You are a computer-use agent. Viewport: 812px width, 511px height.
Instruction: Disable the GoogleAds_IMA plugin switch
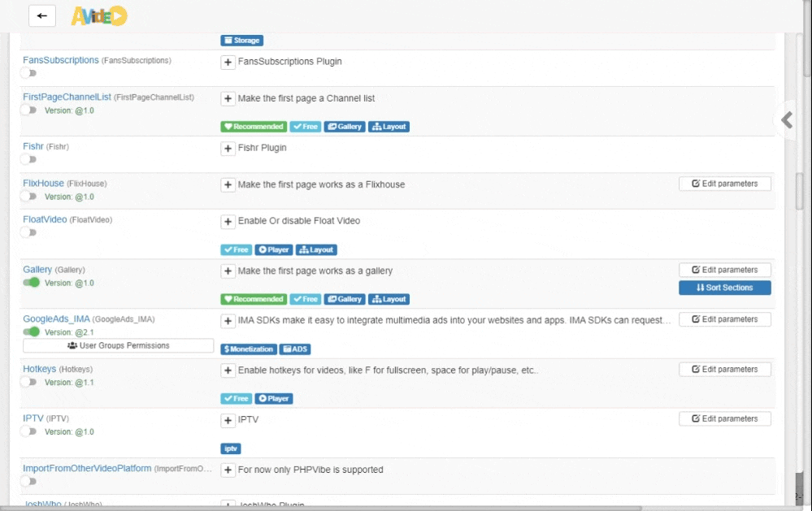point(31,331)
